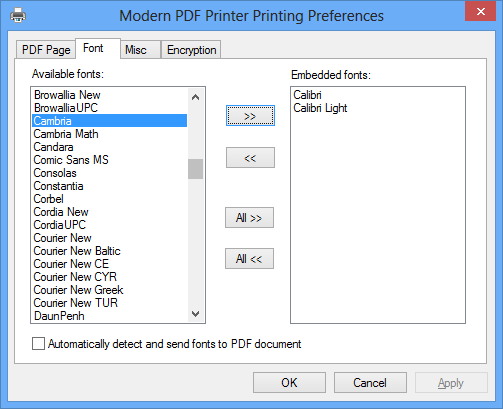Click the scroll up arrow in Available fonts
The width and height of the screenshot is (503, 409).
coord(196,97)
